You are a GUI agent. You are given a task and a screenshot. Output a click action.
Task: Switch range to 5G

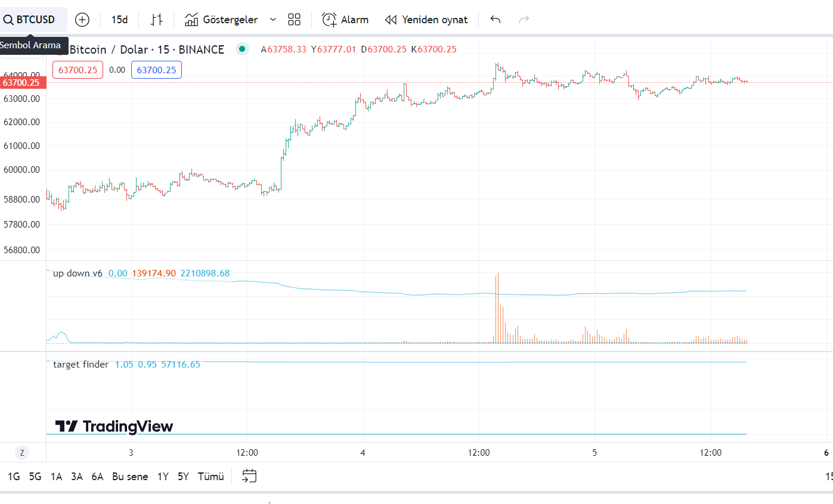coord(35,477)
